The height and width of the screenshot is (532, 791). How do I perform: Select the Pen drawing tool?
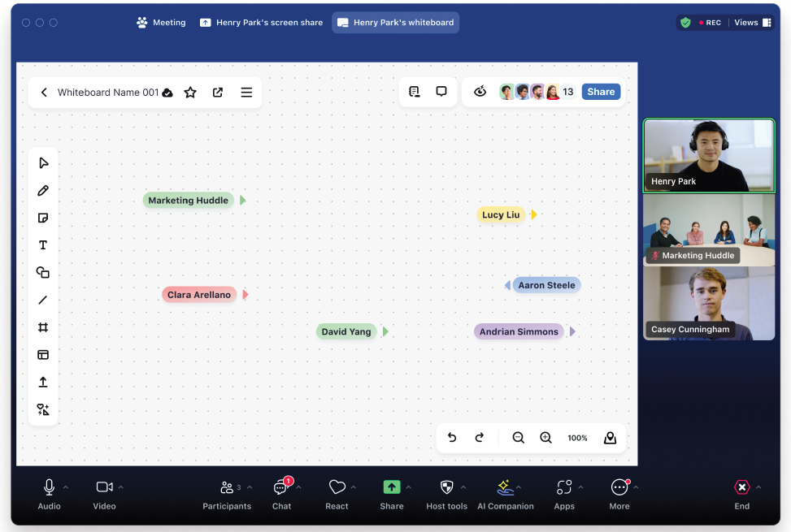[43, 191]
